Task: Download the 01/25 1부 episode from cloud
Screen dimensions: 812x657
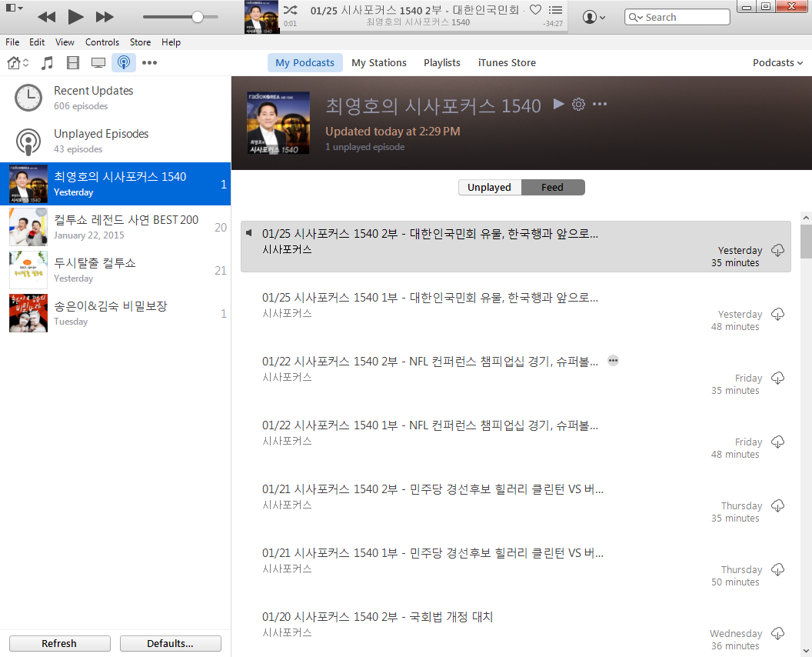Action: pyautogui.click(x=778, y=315)
